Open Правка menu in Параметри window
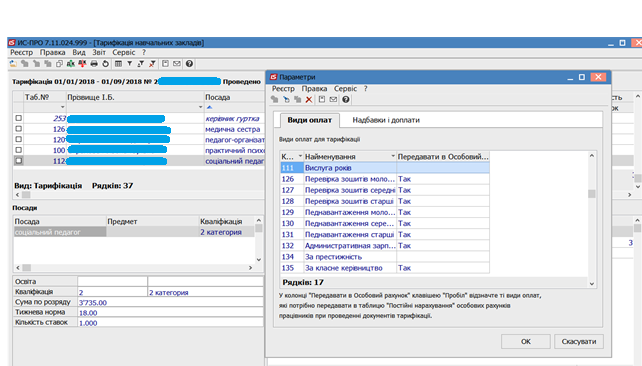This screenshot has width=642, height=366. (314, 88)
